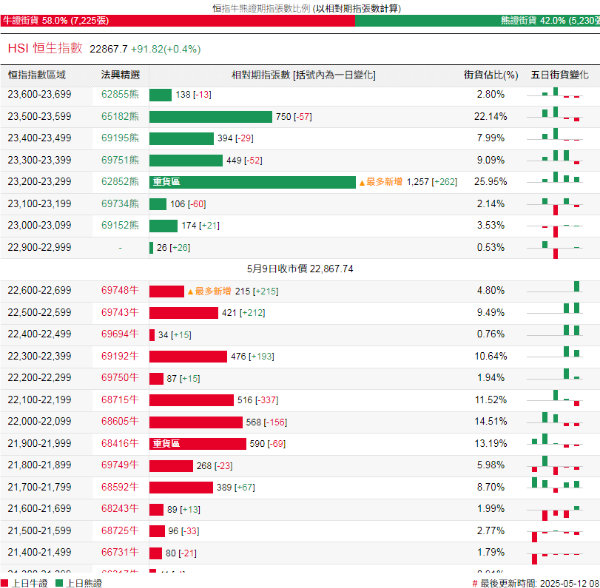This screenshot has width=600, height=588.
Task: Click the 22.14% outstanding share value
Action: tap(491, 116)
